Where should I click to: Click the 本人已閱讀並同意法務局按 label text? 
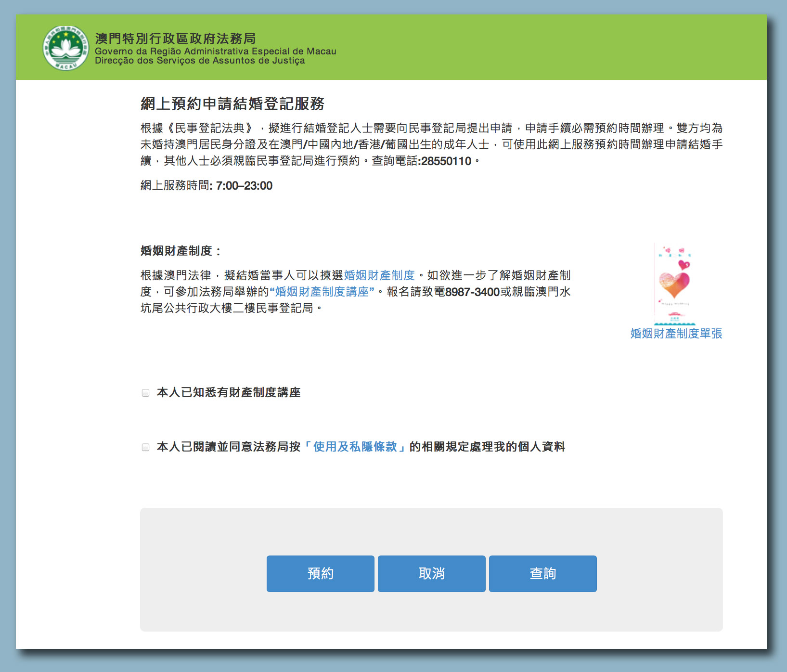(x=229, y=447)
